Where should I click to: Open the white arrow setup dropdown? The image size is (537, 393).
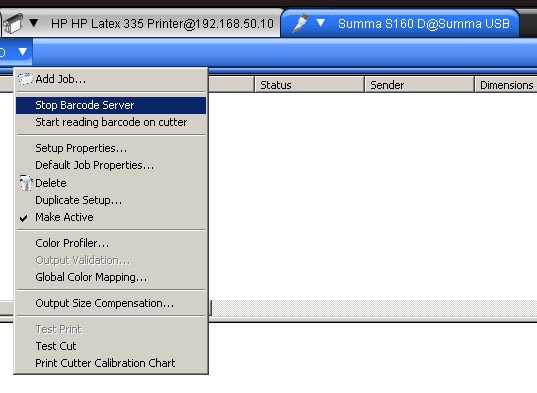23,52
